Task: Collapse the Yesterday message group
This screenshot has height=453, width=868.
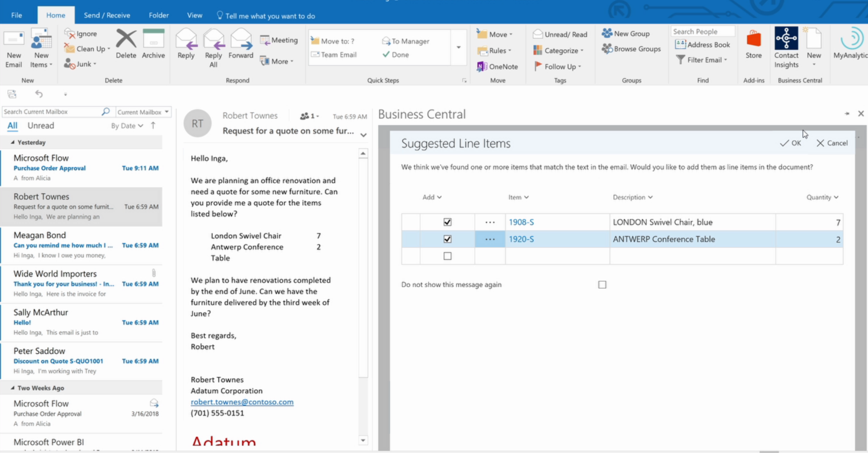Action: [x=13, y=142]
